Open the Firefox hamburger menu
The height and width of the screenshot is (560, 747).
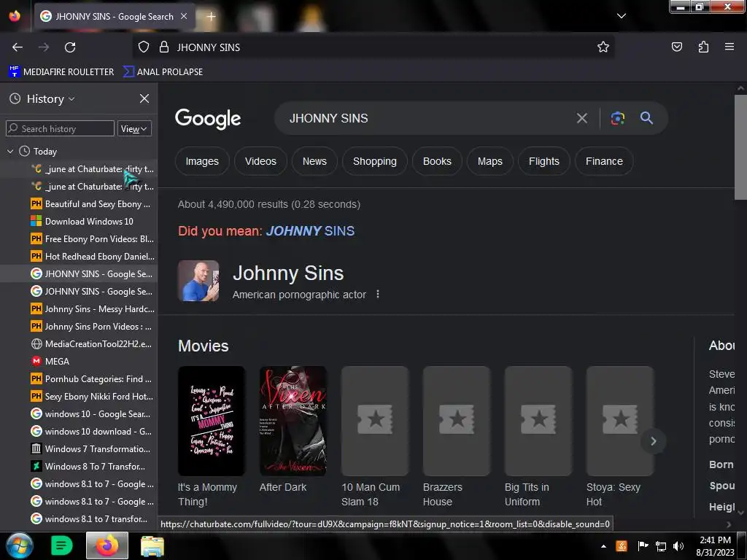point(729,47)
